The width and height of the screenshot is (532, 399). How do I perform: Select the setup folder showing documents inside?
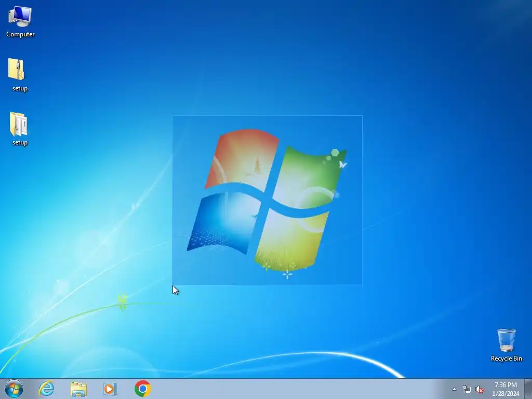[x=20, y=129]
